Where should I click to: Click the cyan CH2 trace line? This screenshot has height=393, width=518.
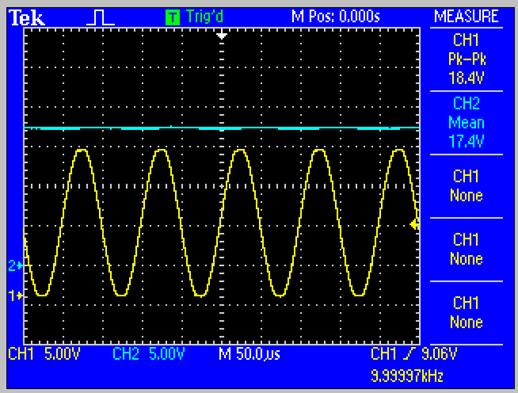click(x=222, y=128)
